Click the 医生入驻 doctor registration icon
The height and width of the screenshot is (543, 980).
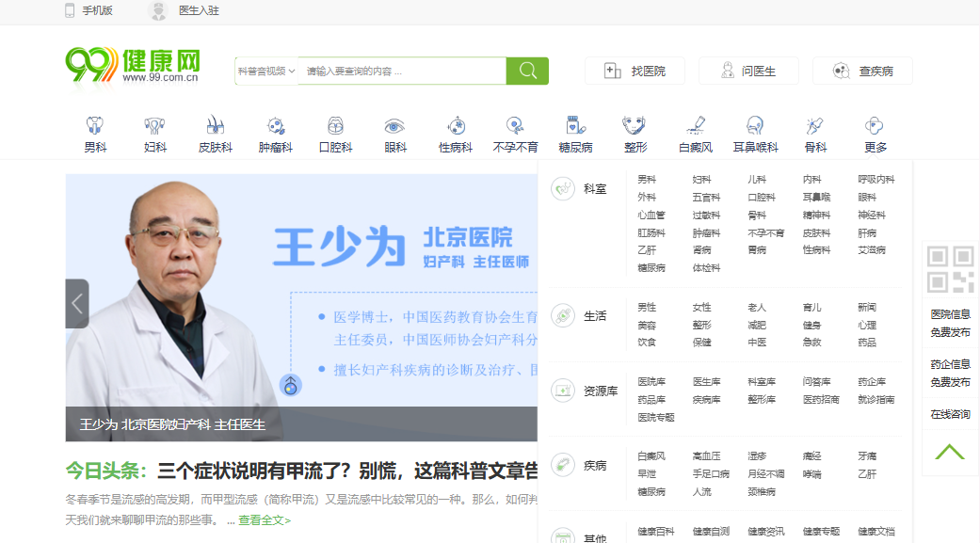click(157, 11)
